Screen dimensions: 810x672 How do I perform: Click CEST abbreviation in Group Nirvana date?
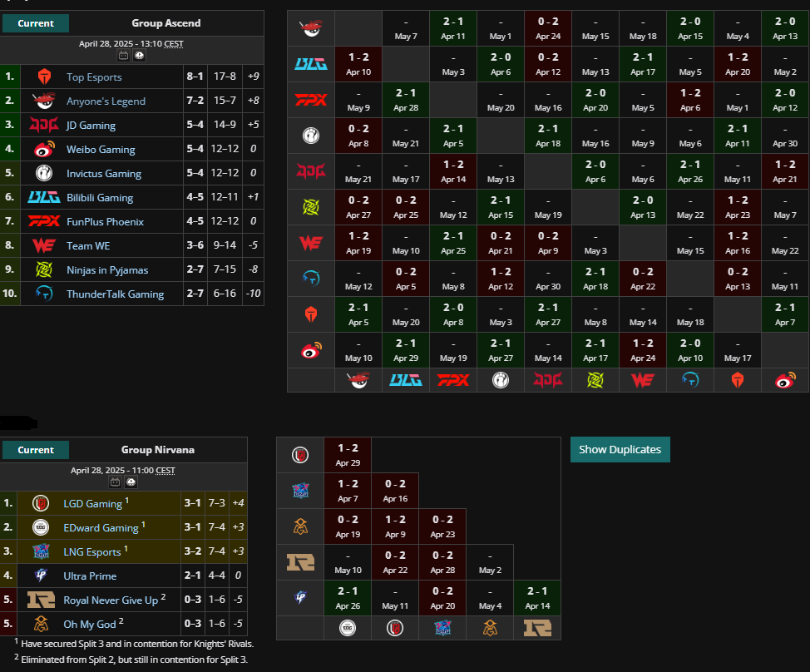click(x=165, y=471)
